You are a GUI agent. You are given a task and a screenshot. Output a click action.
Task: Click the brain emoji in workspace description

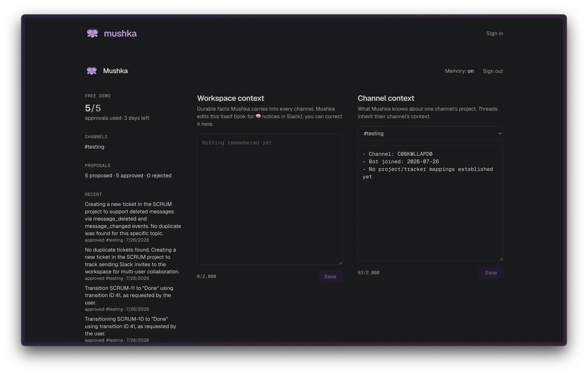pos(258,116)
